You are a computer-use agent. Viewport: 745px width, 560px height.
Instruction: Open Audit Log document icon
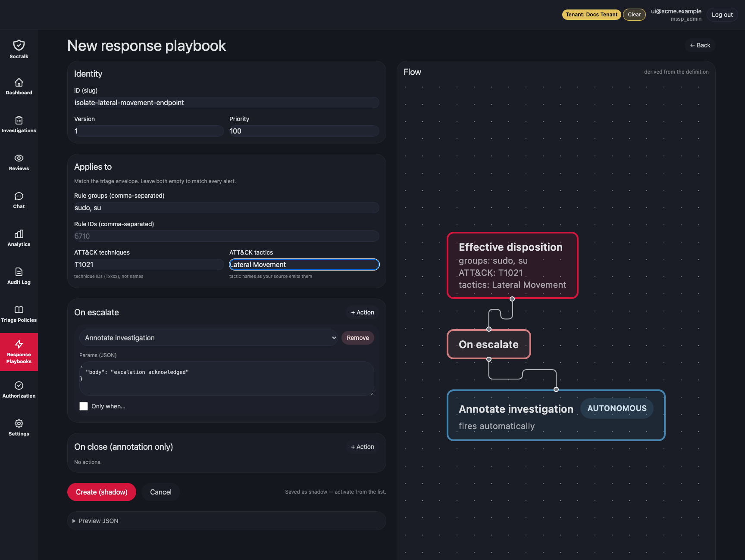pyautogui.click(x=19, y=272)
